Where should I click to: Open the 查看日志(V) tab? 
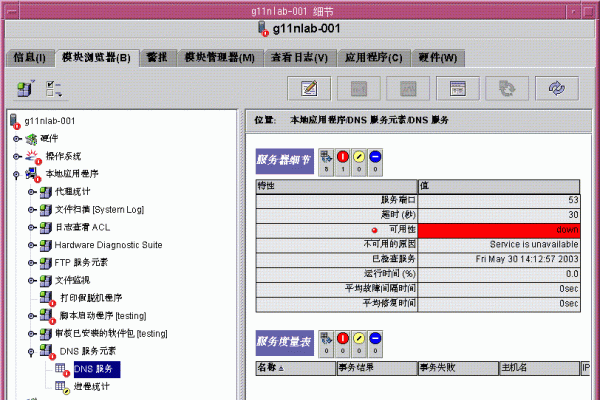pos(300,58)
